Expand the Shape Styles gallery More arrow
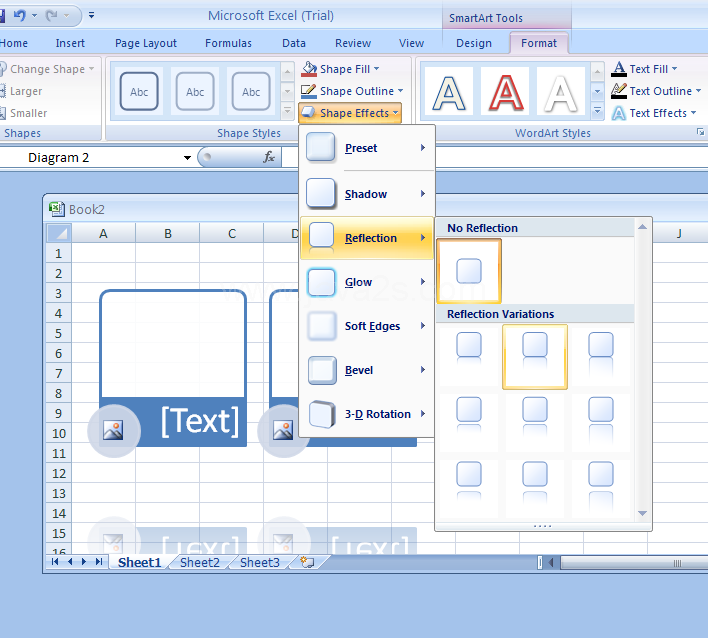This screenshot has height=638, width=708. tap(287, 111)
